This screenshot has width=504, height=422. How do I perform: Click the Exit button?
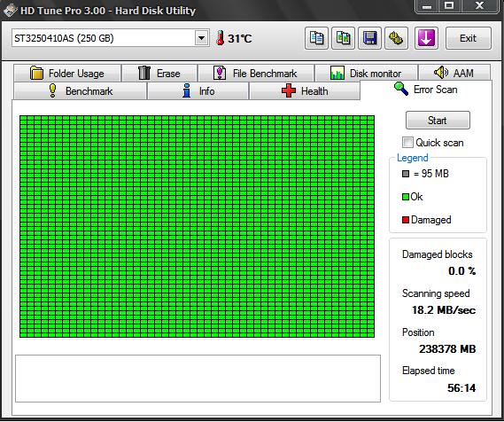(468, 38)
